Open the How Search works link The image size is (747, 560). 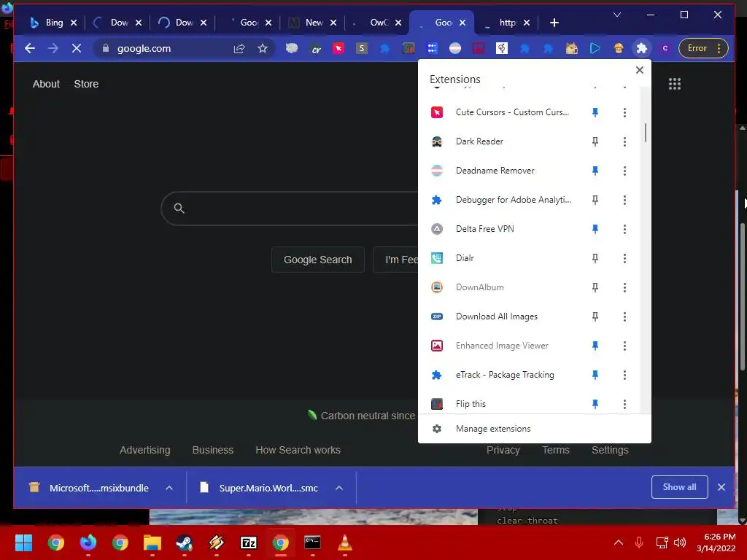click(298, 450)
